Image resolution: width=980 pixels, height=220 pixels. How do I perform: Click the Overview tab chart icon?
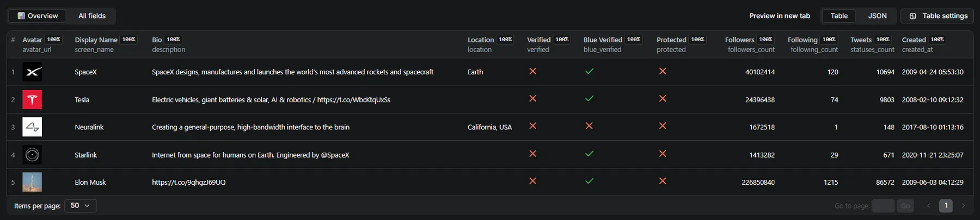21,16
